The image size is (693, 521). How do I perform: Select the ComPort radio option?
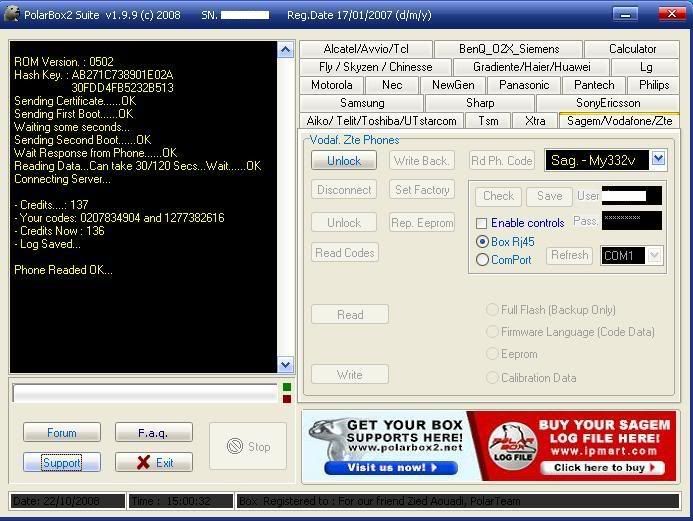point(482,259)
